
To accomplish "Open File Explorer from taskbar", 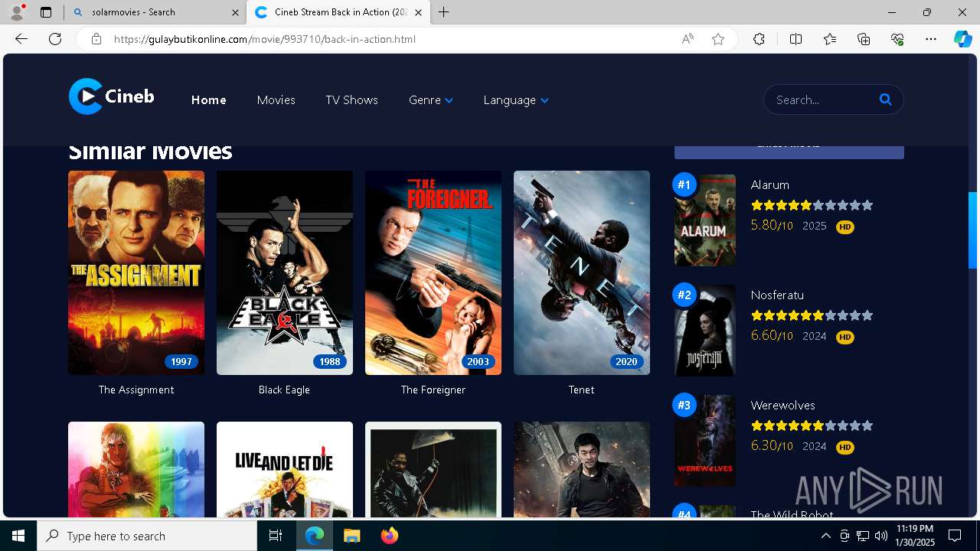I will [x=351, y=536].
